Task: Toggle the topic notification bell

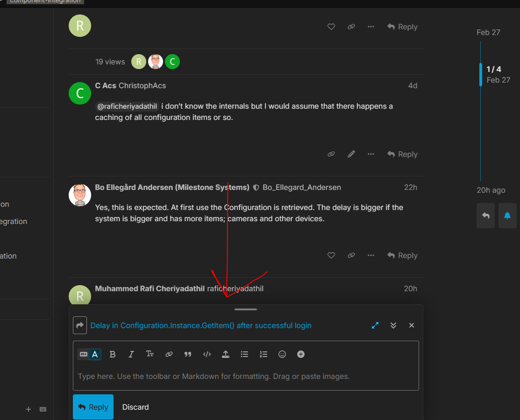Action: tap(507, 216)
